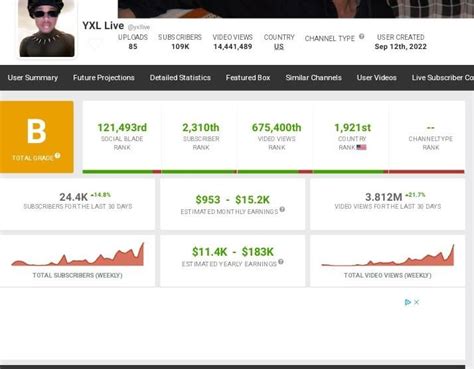Click the +21.7% video views growth percentage
Screen dimensions: 474x369
point(415,195)
